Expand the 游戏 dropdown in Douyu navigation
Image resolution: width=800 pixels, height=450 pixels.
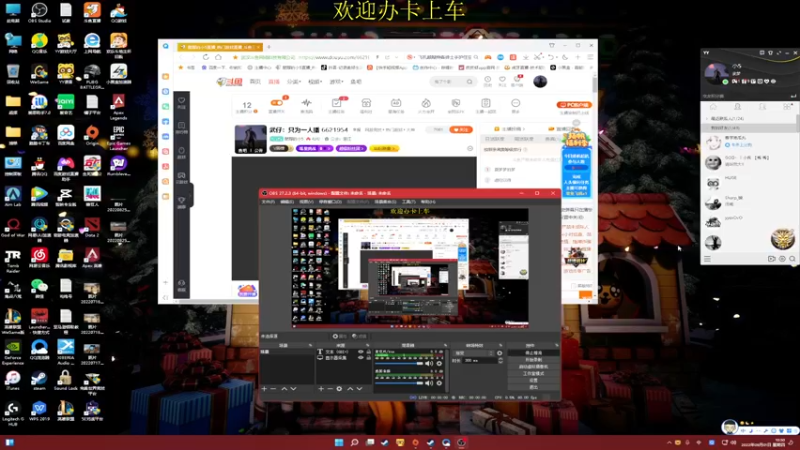[x=336, y=82]
